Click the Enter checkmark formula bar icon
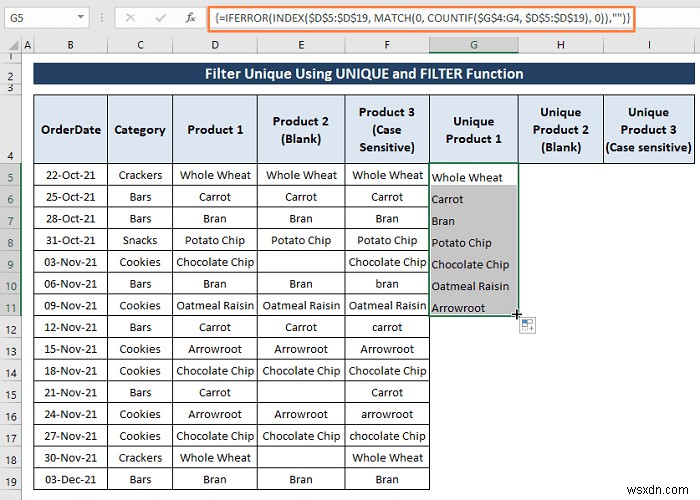The image size is (700, 500). coord(161,18)
